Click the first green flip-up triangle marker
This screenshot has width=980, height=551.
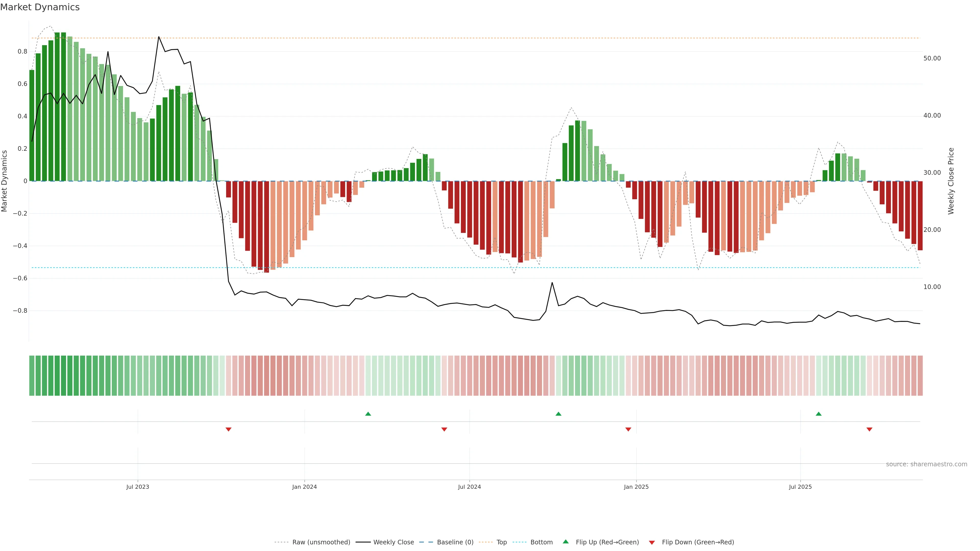coord(368,414)
